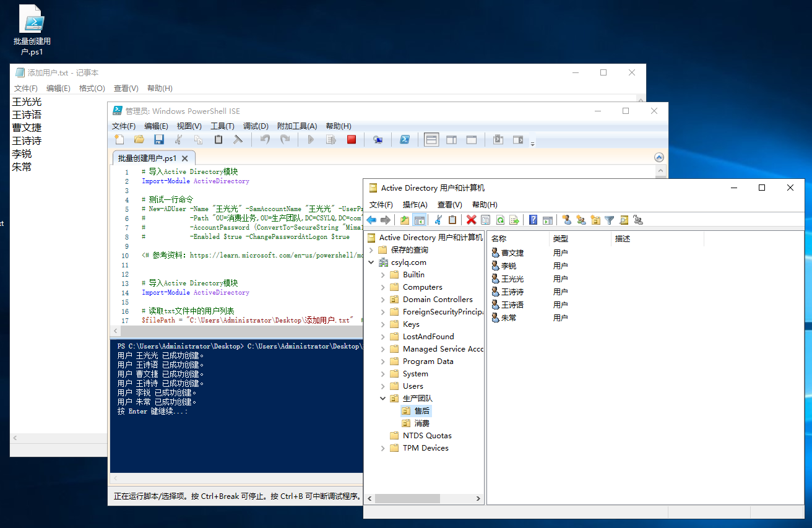Click the Run Selection icon in ISE
Image resolution: width=812 pixels, height=528 pixels.
pos(331,140)
